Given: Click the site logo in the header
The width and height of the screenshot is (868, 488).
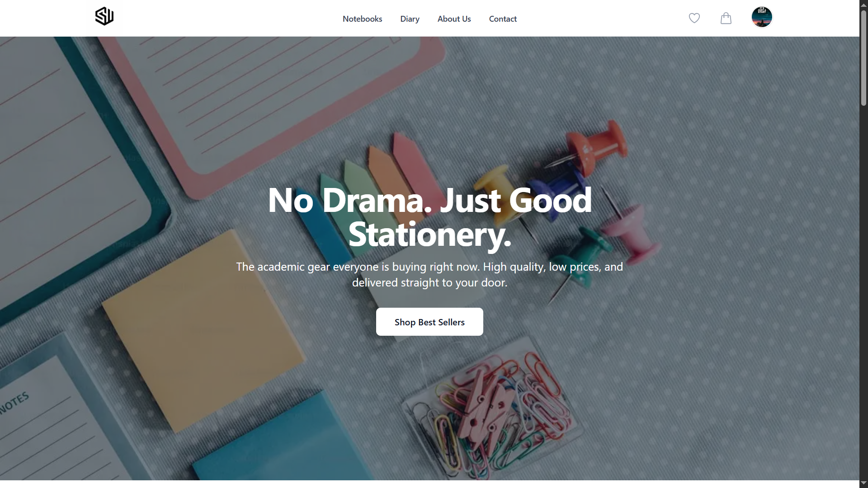Looking at the screenshot, I should [x=104, y=16].
